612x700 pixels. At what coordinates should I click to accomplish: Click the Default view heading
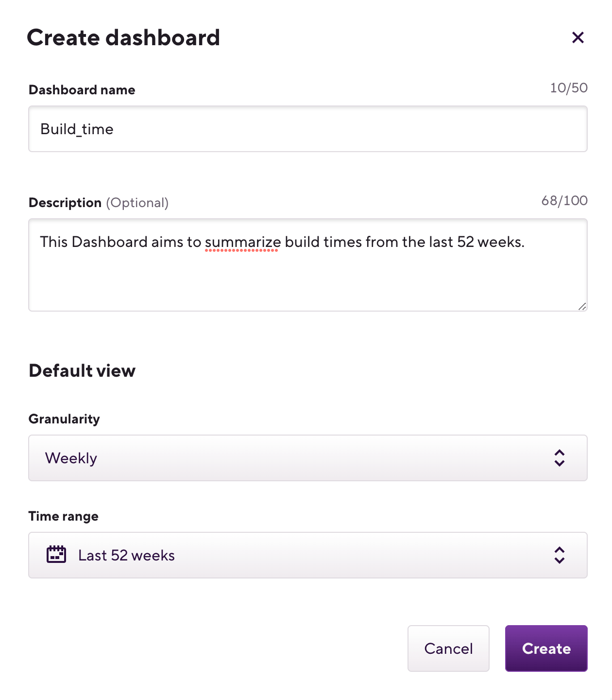pyautogui.click(x=82, y=370)
